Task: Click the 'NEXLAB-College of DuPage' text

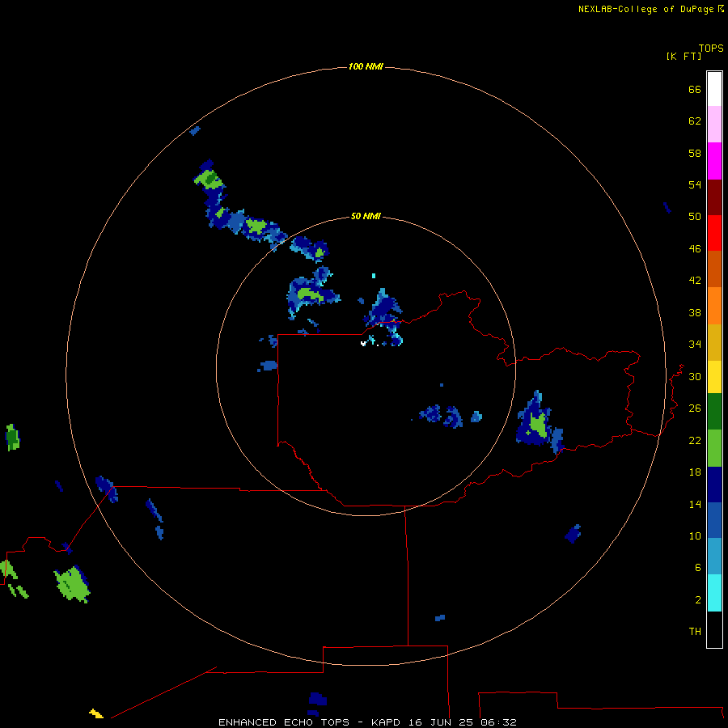Action: point(645,9)
